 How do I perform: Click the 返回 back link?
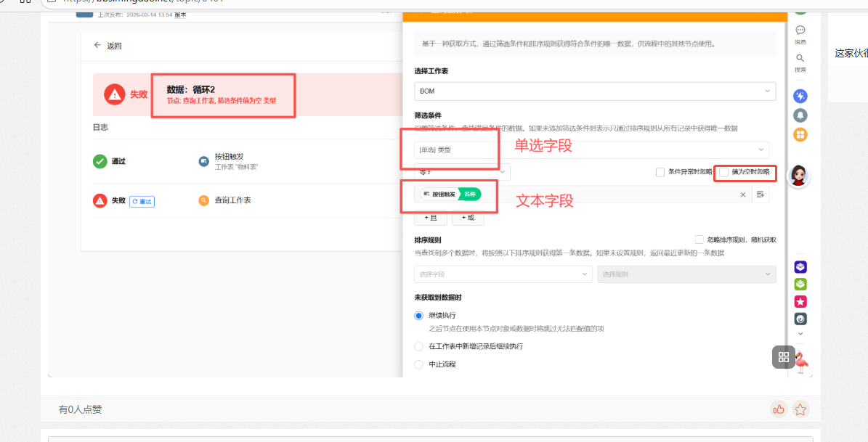pos(108,46)
